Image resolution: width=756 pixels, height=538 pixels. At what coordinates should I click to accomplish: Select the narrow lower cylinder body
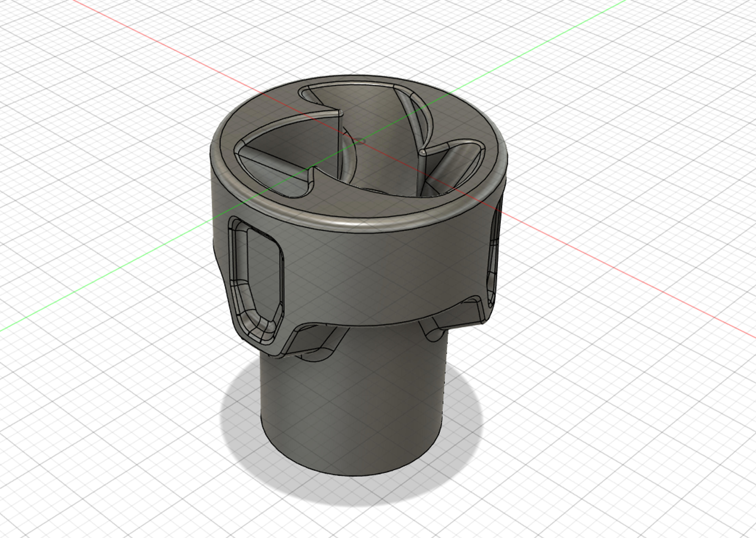pyautogui.click(x=354, y=404)
